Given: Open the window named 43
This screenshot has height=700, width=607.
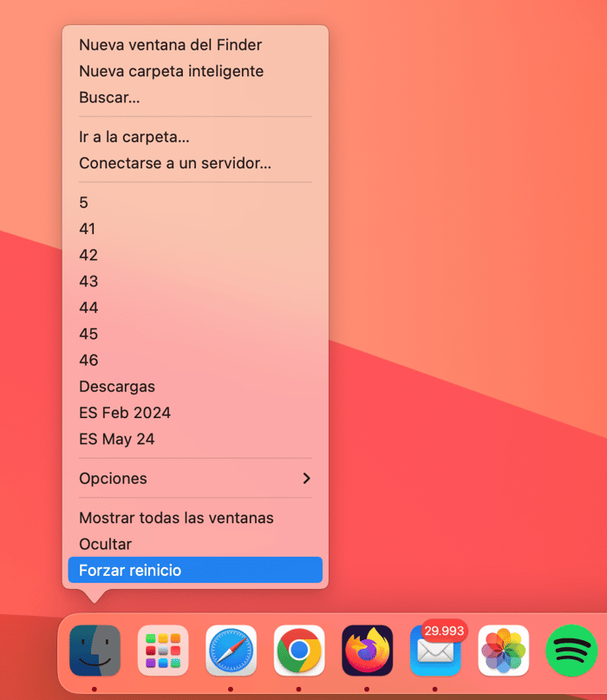Looking at the screenshot, I should tap(195, 281).
